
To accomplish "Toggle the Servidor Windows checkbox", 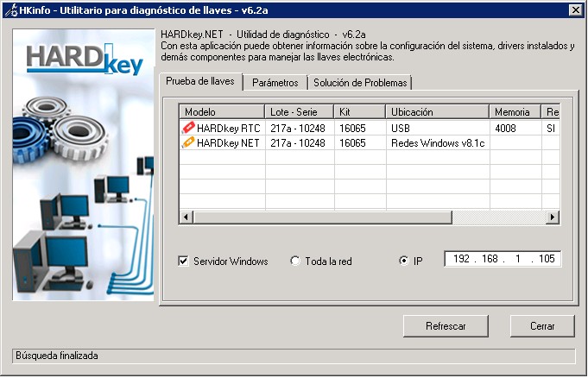I will 183,261.
